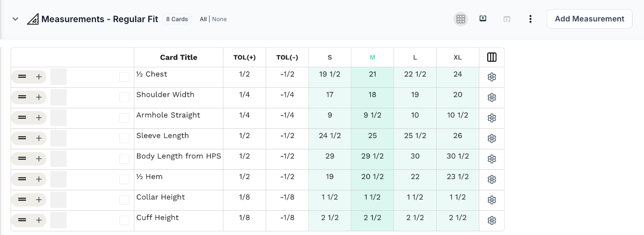Switch to grid table view icon
Viewport: 644px width, 235px height.
(460, 19)
